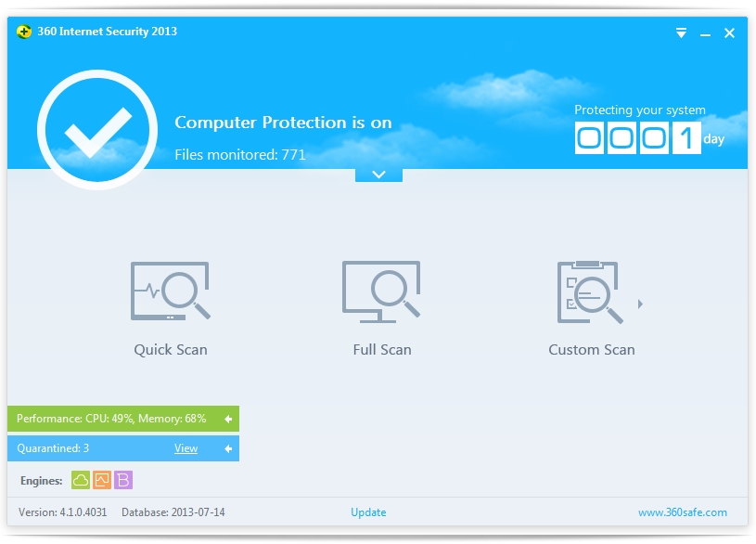Click the Quarantined: 3 text
Viewport: 756px width, 544px height.
(x=53, y=448)
